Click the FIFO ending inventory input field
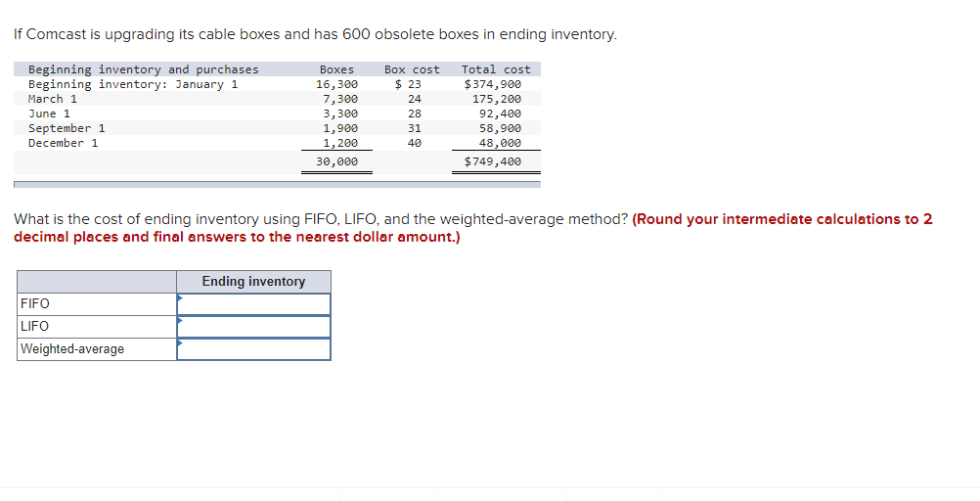The image size is (980, 501). point(253,304)
